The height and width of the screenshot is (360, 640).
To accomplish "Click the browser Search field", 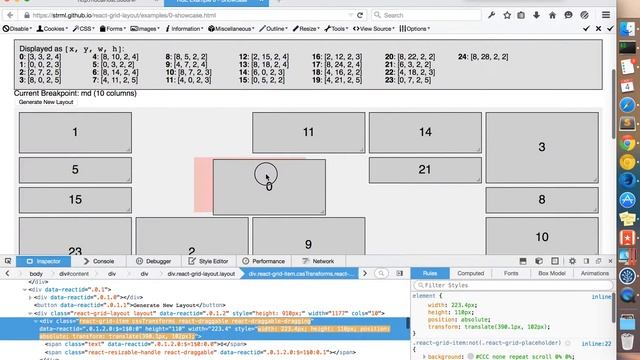I will pyautogui.click(x=426, y=15).
